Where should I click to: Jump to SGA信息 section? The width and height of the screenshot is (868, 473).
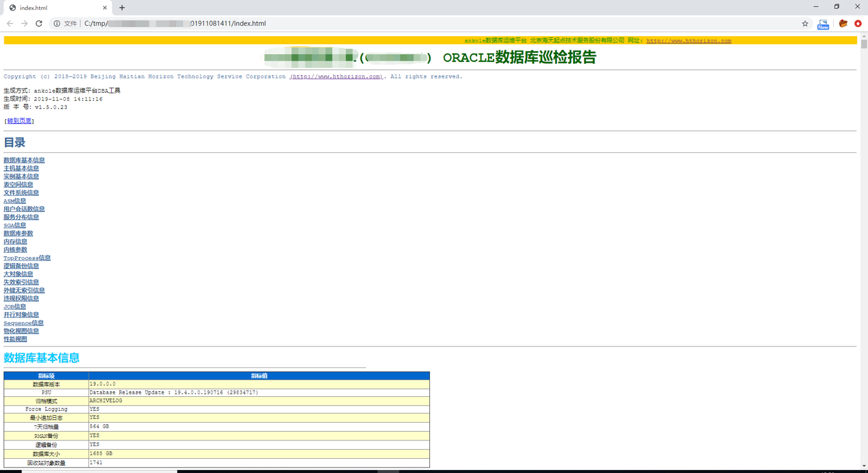[x=15, y=225]
